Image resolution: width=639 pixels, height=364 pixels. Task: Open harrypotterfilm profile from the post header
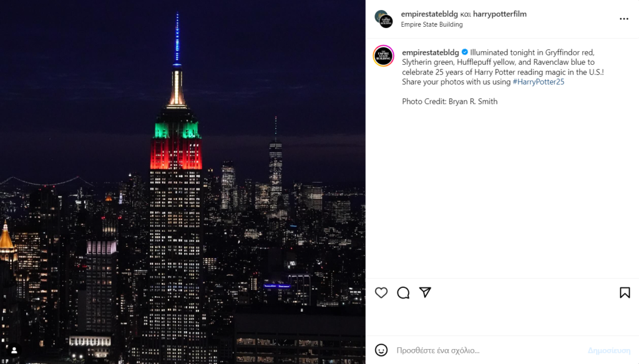tap(500, 14)
